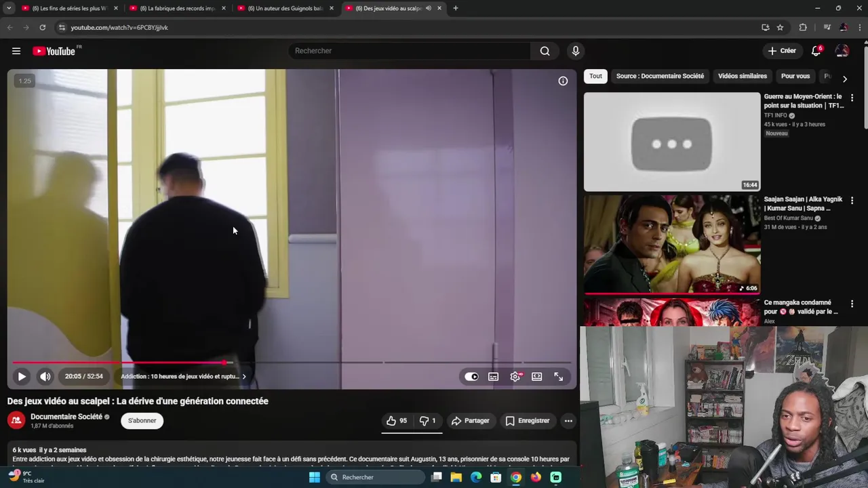Go back in browser history
Viewport: 868px width, 488px height.
[x=9, y=27]
